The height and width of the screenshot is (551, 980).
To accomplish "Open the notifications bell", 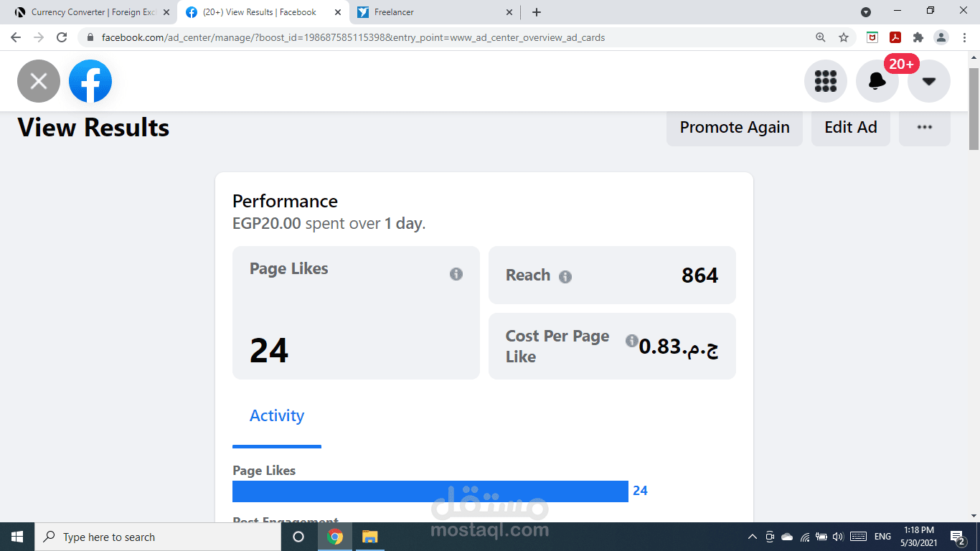I will pyautogui.click(x=877, y=81).
